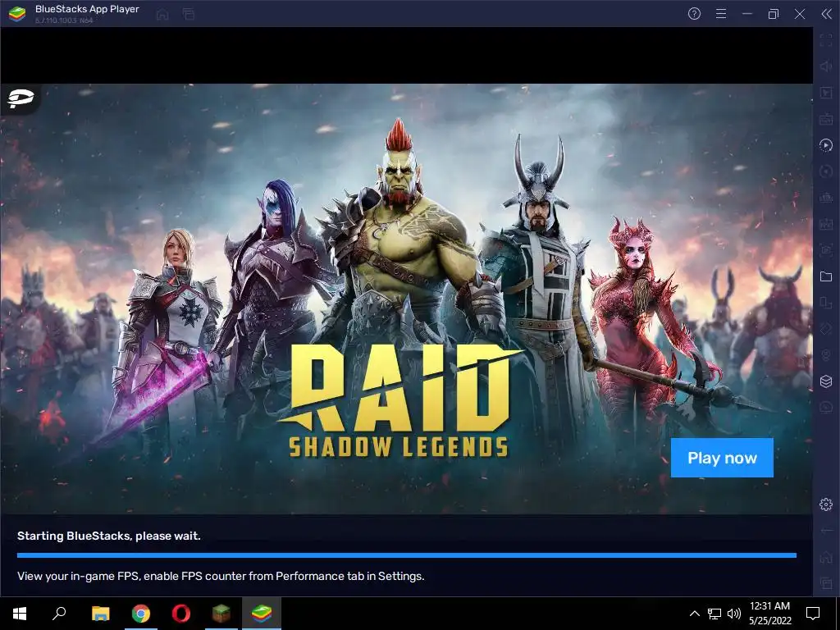Click the Back arrow sidebar icon
The width and height of the screenshot is (840, 630).
click(826, 531)
